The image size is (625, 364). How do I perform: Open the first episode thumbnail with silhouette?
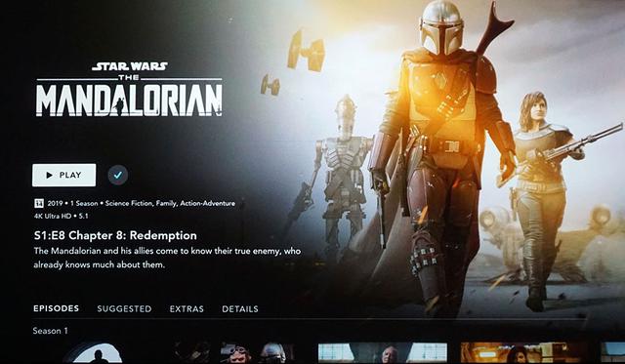click(98, 353)
